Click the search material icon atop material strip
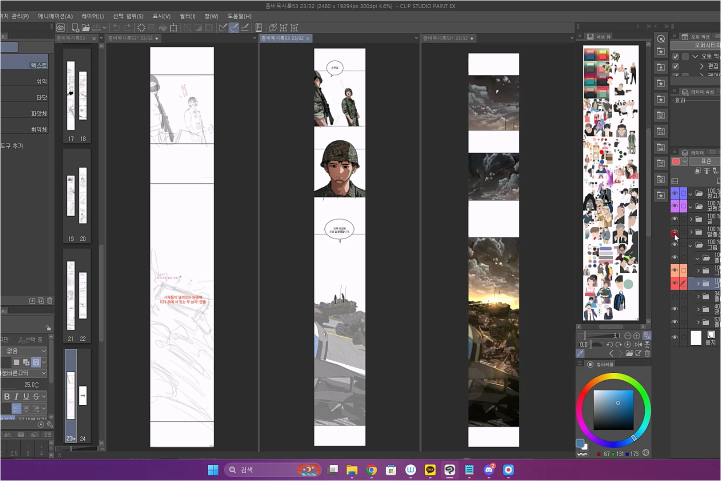The height and width of the screenshot is (481, 721). pos(661,39)
